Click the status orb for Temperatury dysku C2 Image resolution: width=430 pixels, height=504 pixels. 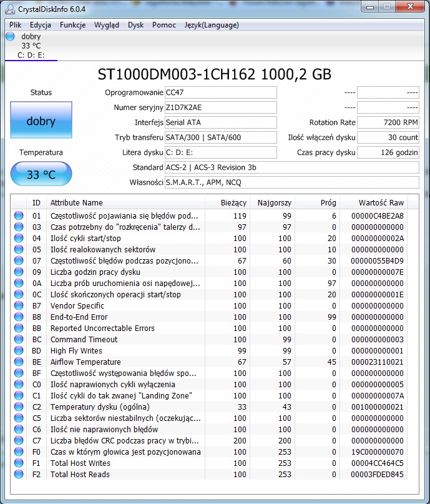click(x=19, y=407)
